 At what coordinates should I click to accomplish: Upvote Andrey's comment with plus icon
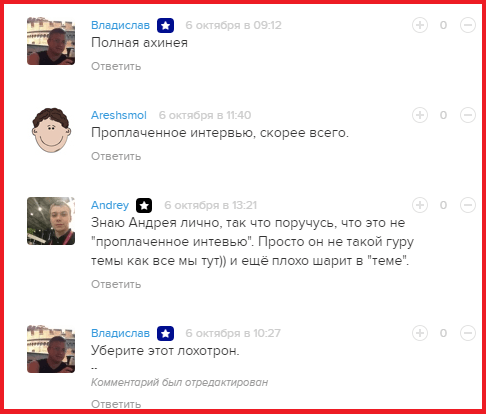(420, 205)
